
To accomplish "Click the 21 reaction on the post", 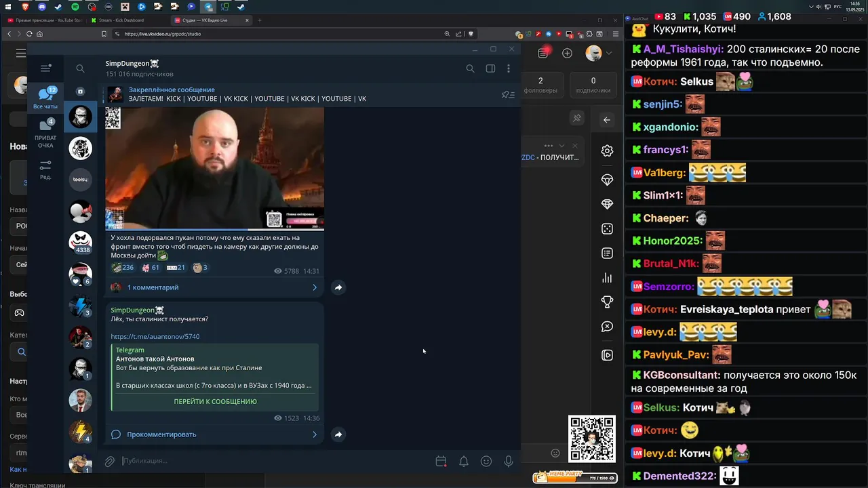I will point(176,268).
